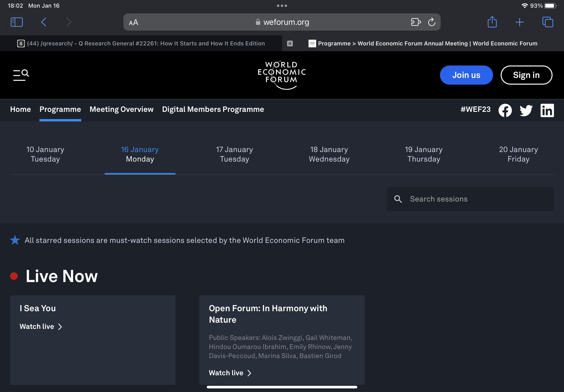Open the AA reader text options

click(134, 22)
